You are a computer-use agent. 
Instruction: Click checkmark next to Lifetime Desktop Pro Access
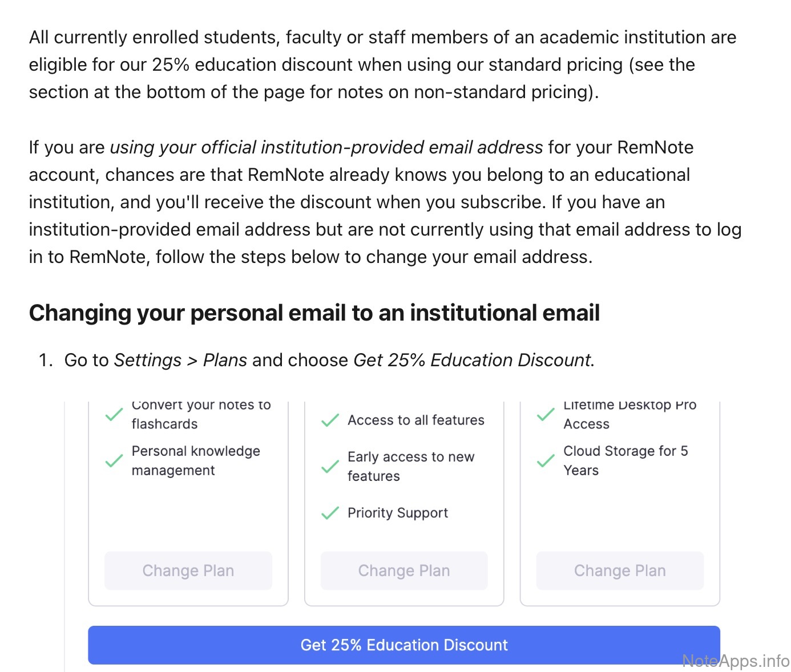(x=546, y=415)
